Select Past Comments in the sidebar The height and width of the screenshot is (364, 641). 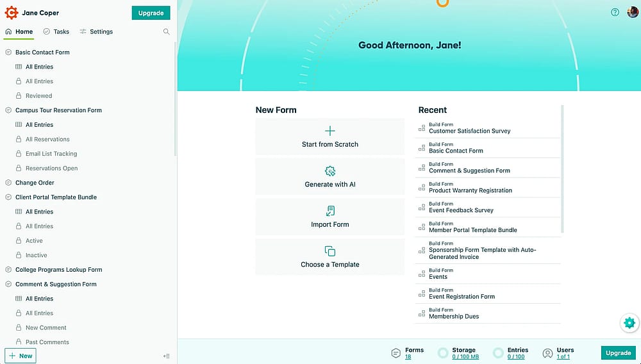pos(47,342)
